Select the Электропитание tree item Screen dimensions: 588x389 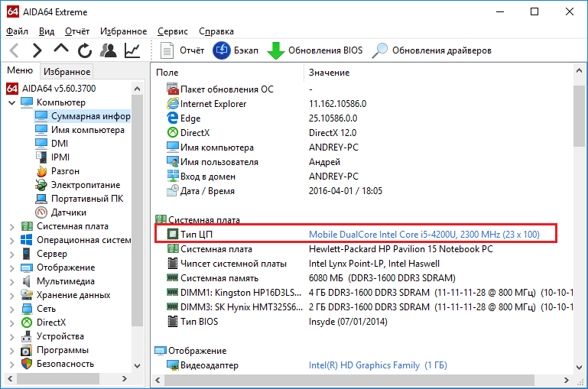78,185
